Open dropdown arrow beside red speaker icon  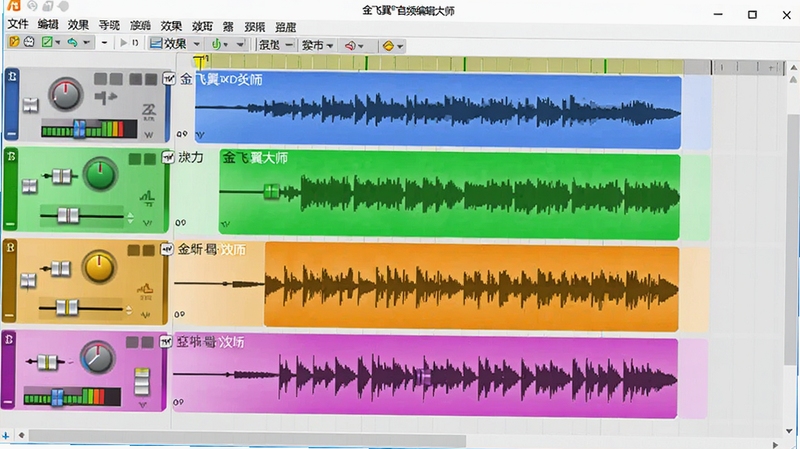point(361,46)
